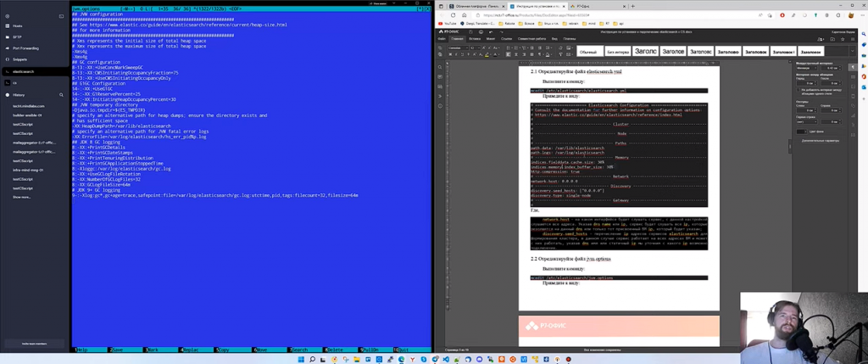Open Ссылки tab in R7 editor
This screenshot has height=364, width=868.
point(507,39)
